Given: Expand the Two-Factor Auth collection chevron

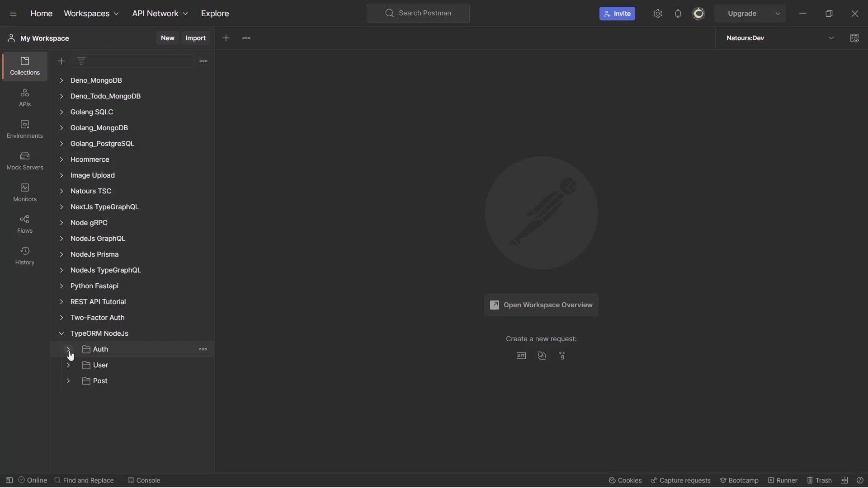Looking at the screenshot, I should pos(61,318).
